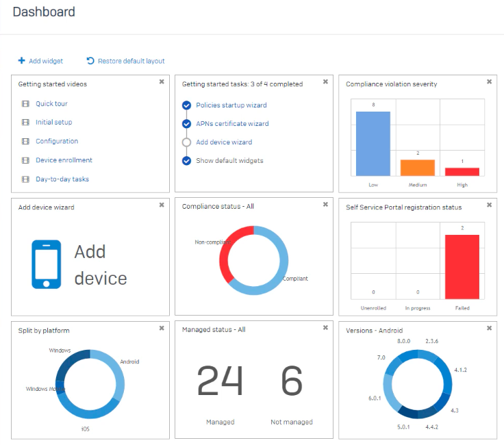Image resolution: width=504 pixels, height=445 pixels.
Task: Click the 4.4.2 Android version label
Action: (x=431, y=427)
